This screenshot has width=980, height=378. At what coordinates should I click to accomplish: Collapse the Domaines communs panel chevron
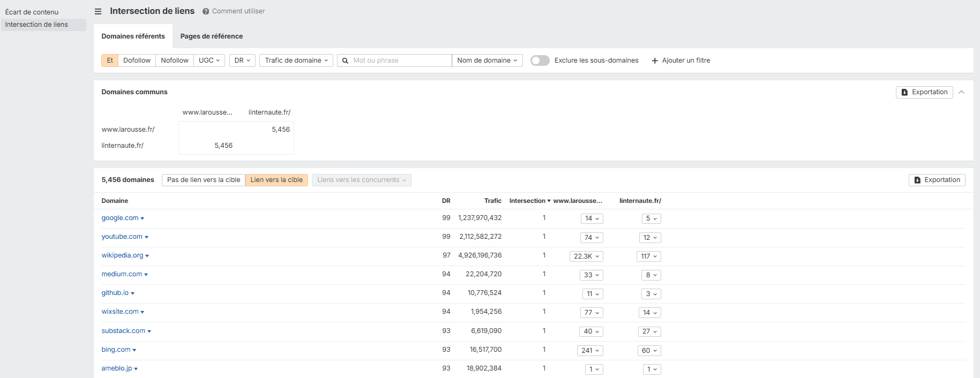(961, 92)
